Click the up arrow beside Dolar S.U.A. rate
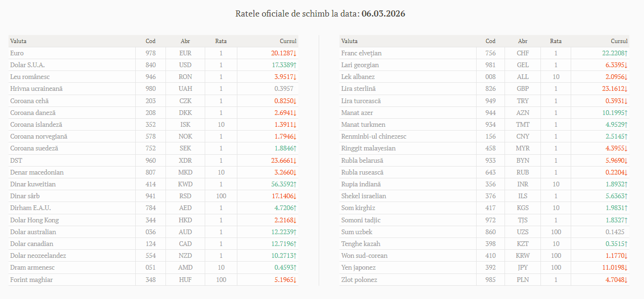The height and width of the screenshot is (299, 644). [295, 65]
